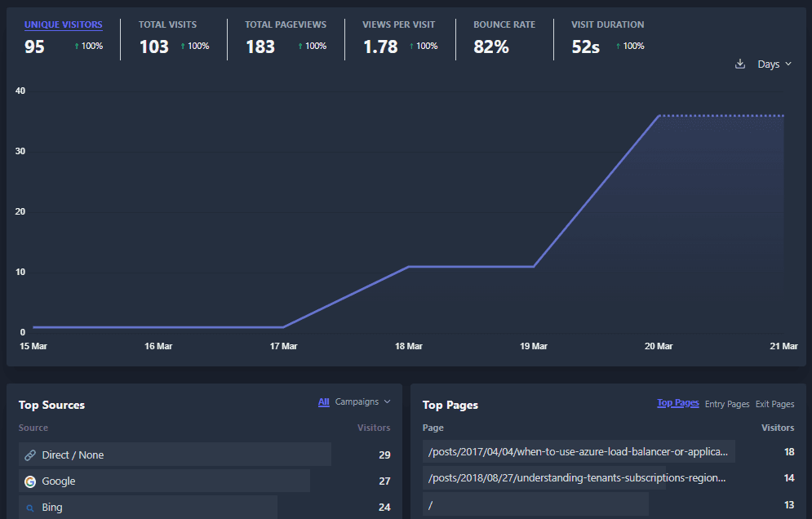Switch to the Entry Pages tab
Screen dimensions: 812x519
726,404
